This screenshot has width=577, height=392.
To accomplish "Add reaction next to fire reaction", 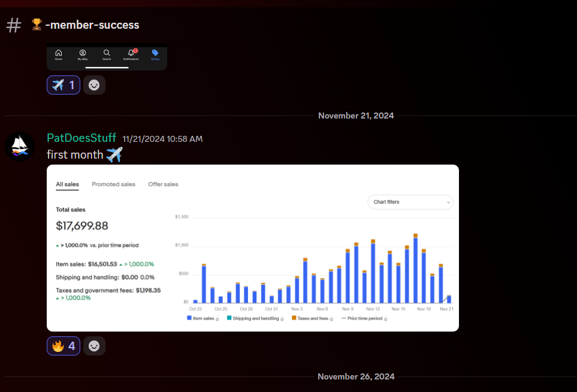I will [94, 346].
